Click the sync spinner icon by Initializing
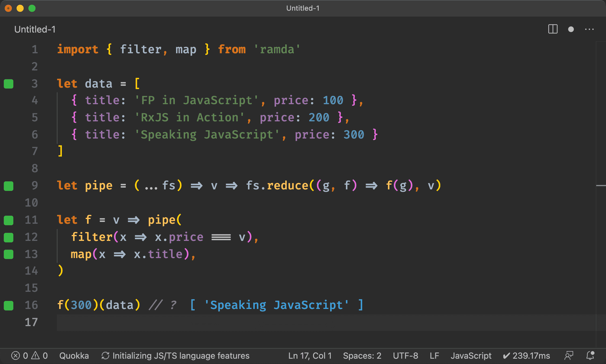606x364 pixels. [105, 355]
